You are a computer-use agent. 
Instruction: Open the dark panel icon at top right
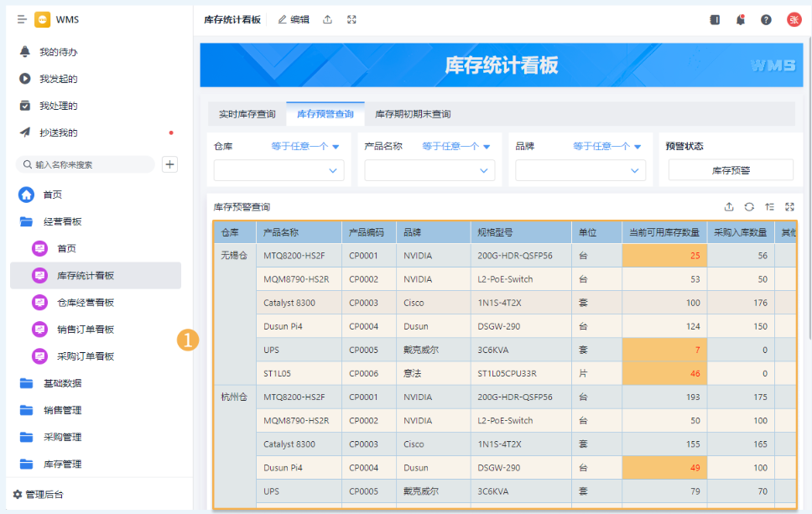pos(715,19)
